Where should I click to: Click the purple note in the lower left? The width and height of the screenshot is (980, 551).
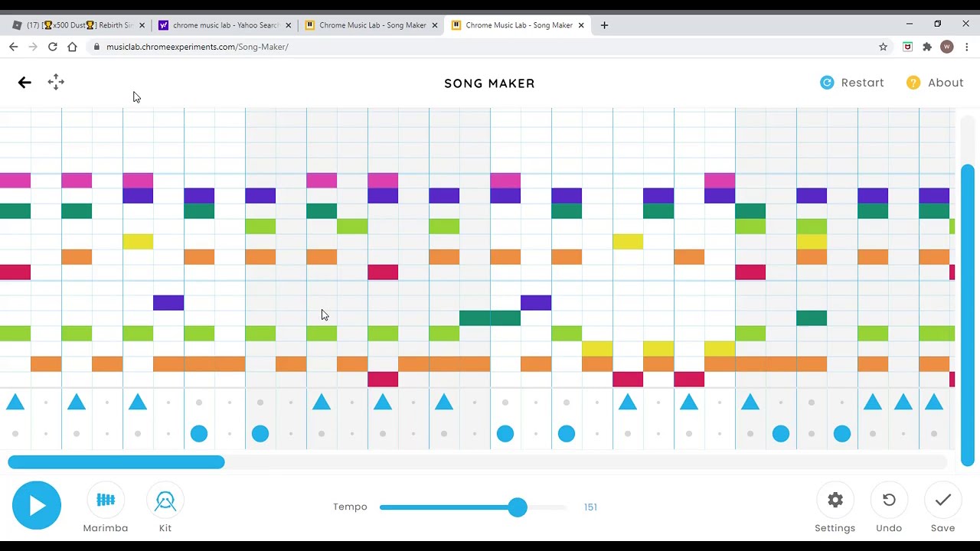click(168, 303)
